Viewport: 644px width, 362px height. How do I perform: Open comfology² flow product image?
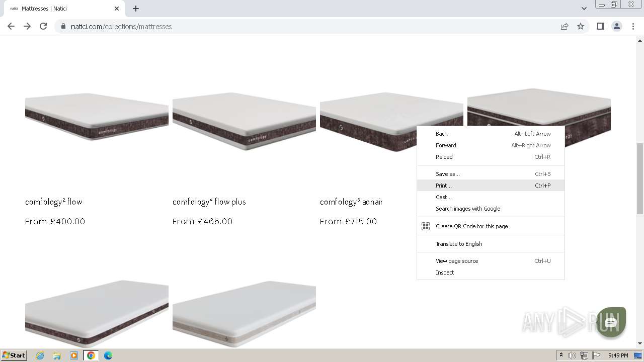pos(97,117)
